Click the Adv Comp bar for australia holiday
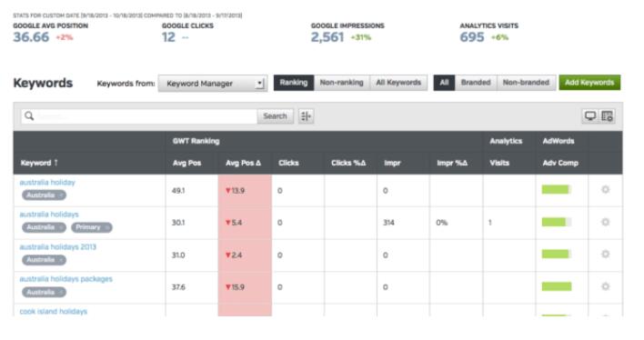This screenshot has height=340, width=644. pyautogui.click(x=557, y=190)
